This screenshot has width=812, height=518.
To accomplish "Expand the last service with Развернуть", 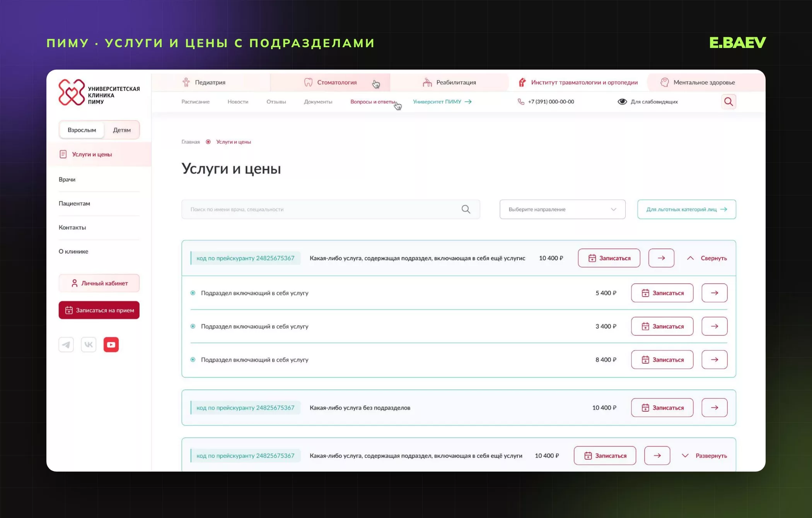I will (x=704, y=455).
